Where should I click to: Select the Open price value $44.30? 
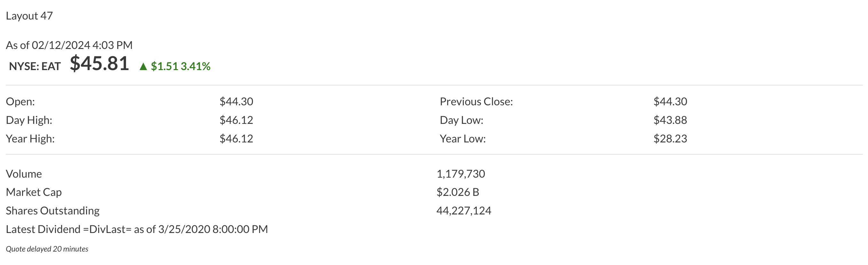(x=236, y=101)
